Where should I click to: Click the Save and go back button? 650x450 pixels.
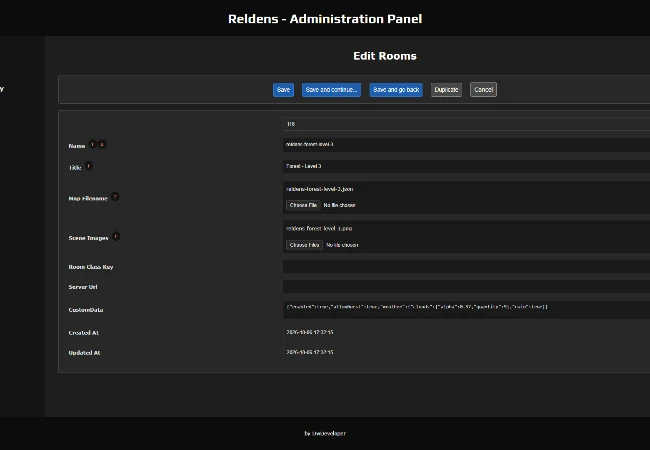[x=396, y=90]
